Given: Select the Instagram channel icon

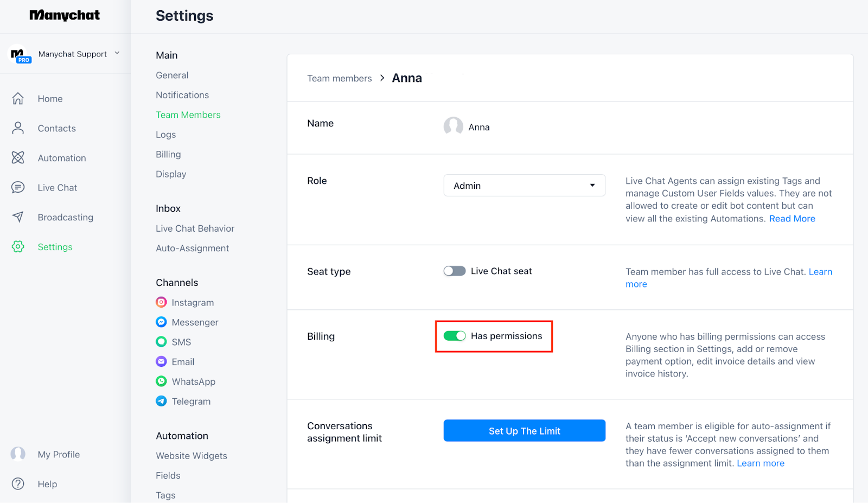Looking at the screenshot, I should (161, 302).
